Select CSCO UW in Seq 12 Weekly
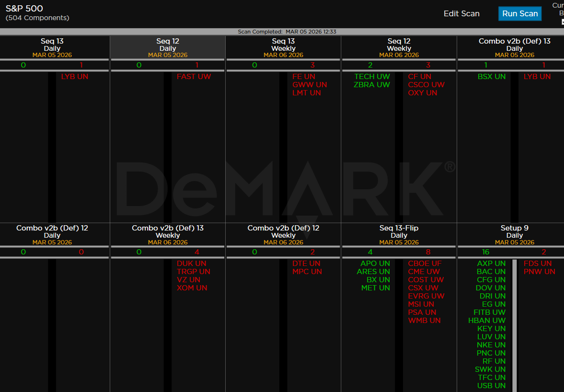The width and height of the screenshot is (564, 392). (x=426, y=85)
